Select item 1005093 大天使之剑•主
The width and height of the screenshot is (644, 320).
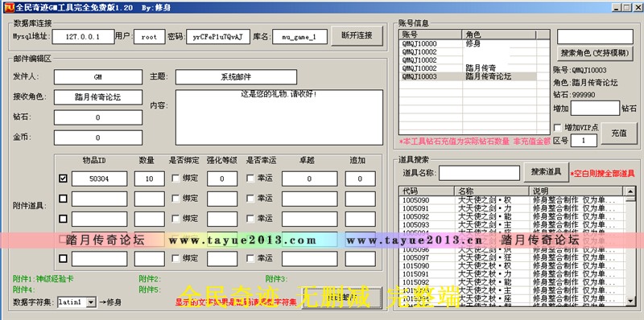click(x=512, y=225)
